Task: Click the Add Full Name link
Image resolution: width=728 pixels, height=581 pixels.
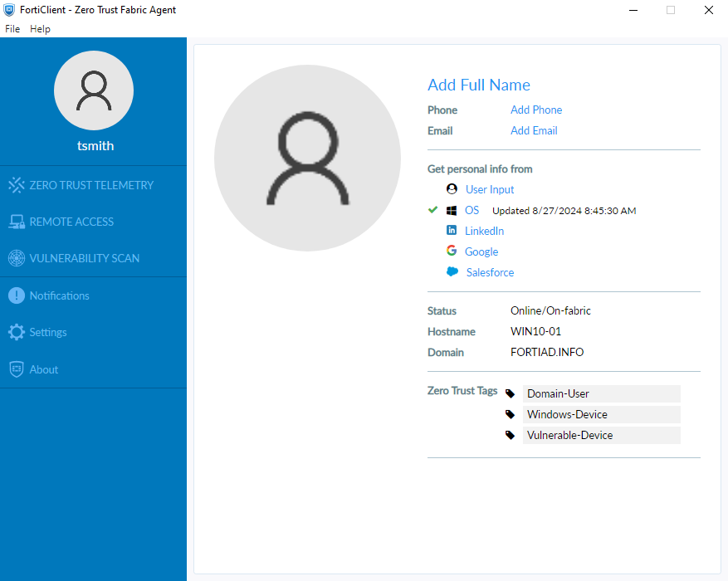Action: pyautogui.click(x=478, y=85)
